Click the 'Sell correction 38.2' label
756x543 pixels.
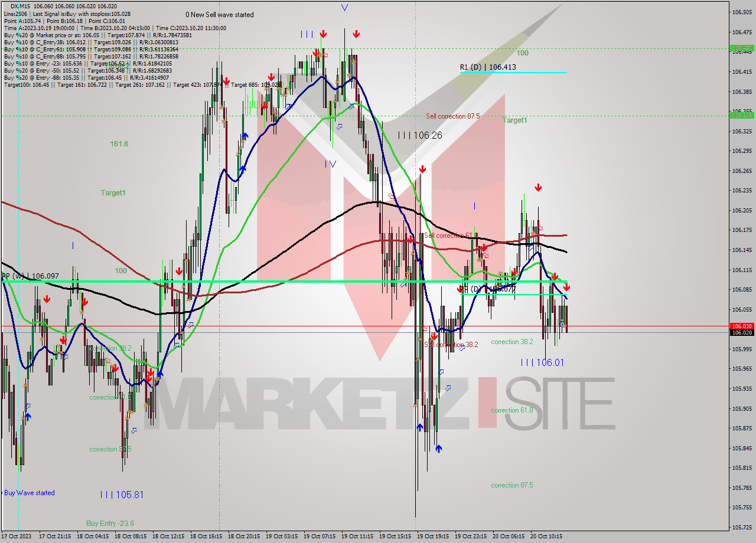[x=451, y=345]
